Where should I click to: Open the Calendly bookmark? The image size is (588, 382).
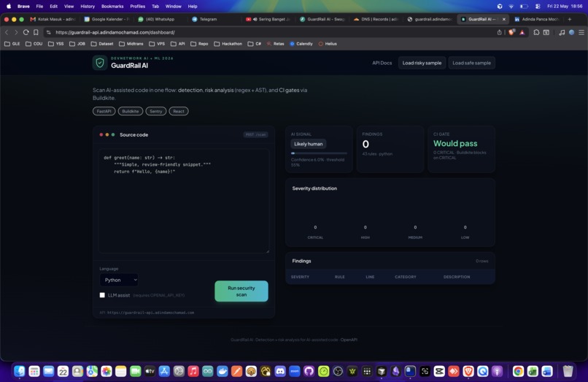(x=301, y=44)
